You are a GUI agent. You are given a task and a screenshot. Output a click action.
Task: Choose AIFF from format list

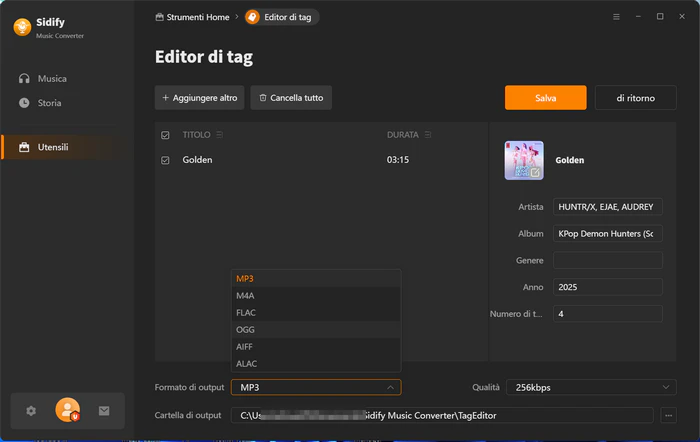click(x=316, y=346)
